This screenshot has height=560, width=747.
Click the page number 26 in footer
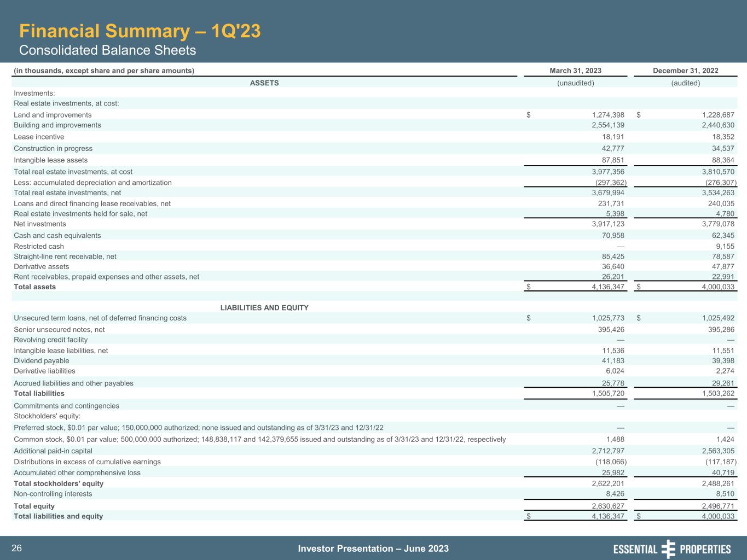pos(16,549)
